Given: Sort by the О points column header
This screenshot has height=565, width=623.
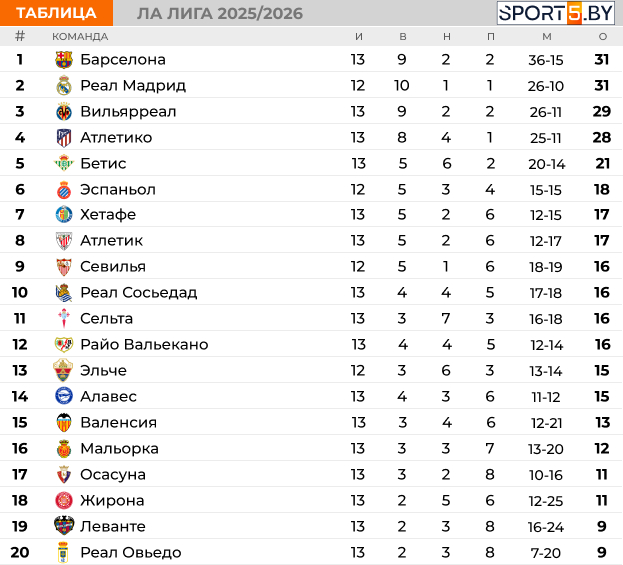Looking at the screenshot, I should [602, 36].
